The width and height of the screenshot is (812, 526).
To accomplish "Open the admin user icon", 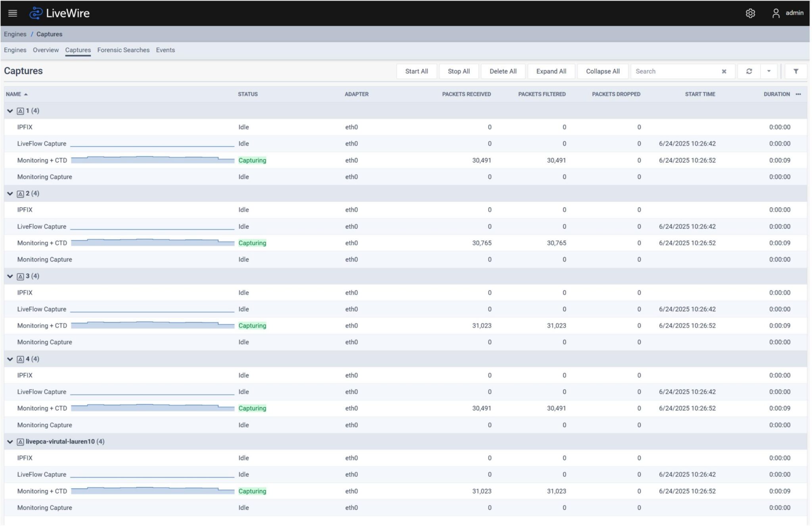I will point(776,13).
